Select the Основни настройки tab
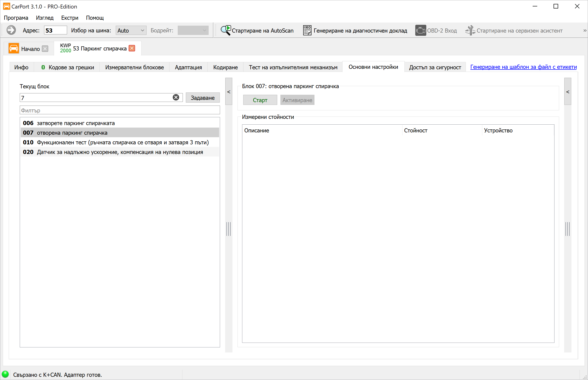Image resolution: width=588 pixels, height=380 pixels. [x=373, y=67]
